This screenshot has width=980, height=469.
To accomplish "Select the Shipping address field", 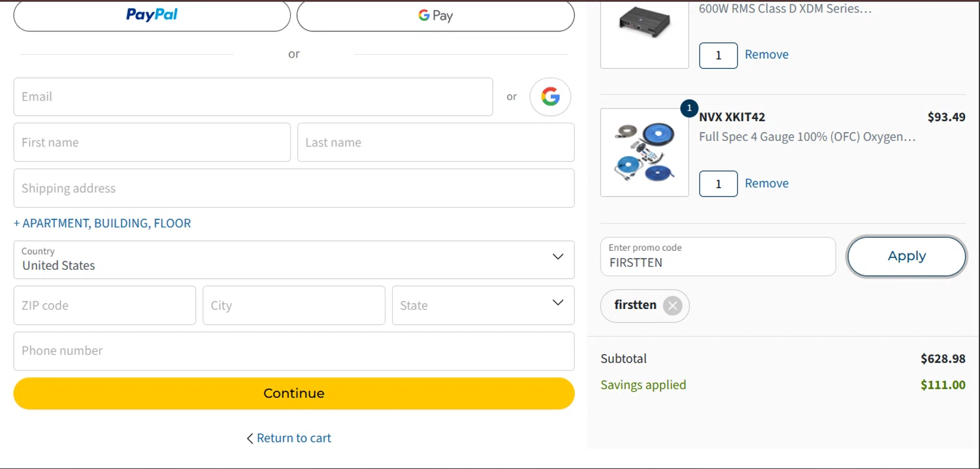I will click(294, 188).
